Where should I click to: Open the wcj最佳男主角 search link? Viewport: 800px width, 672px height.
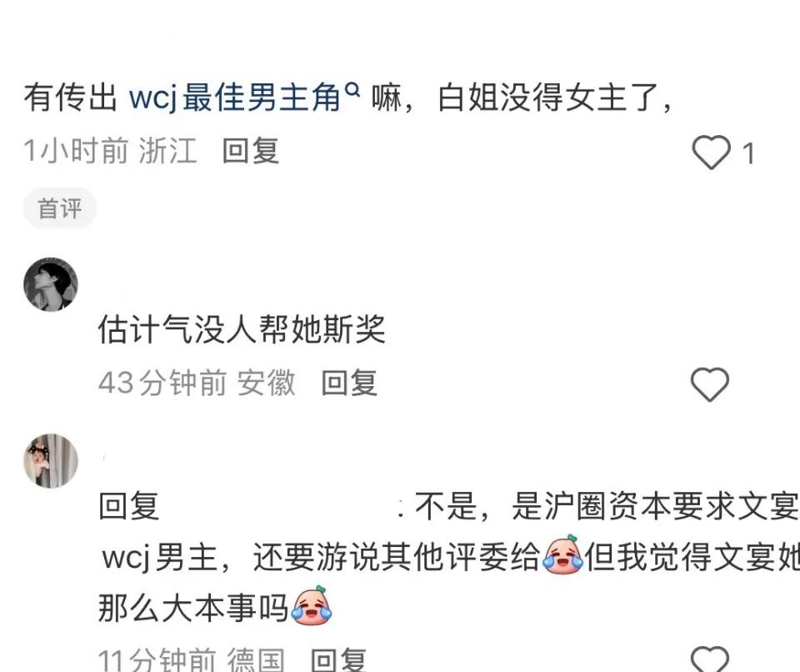click(x=235, y=97)
